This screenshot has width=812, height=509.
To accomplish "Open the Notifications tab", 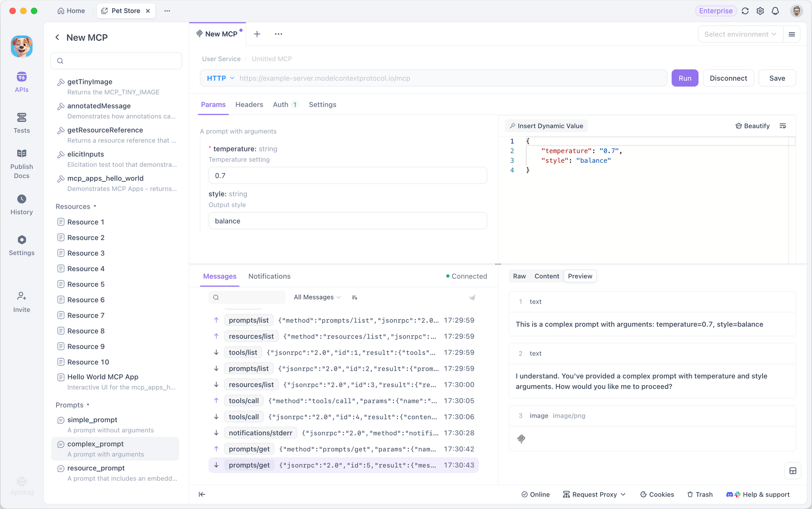I will pyautogui.click(x=269, y=276).
